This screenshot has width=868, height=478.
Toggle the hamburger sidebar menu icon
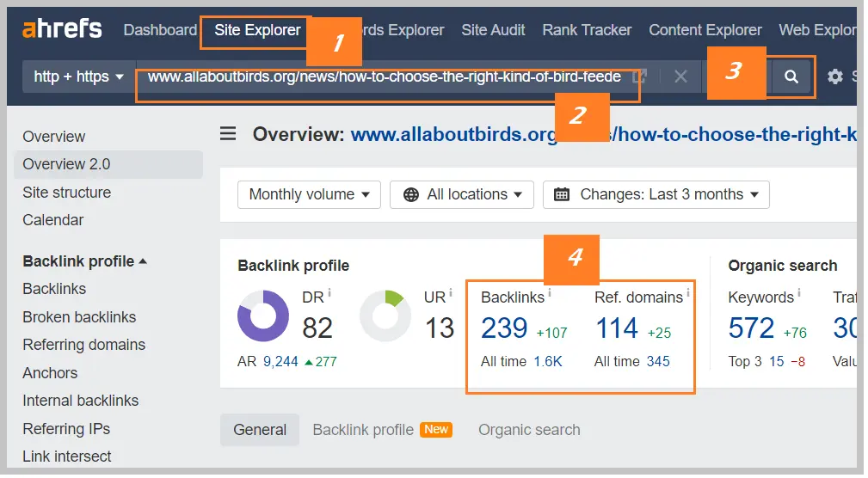(228, 134)
